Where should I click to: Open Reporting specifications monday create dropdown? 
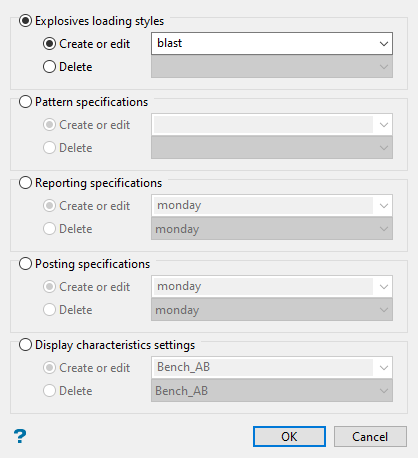pyautogui.click(x=272, y=206)
